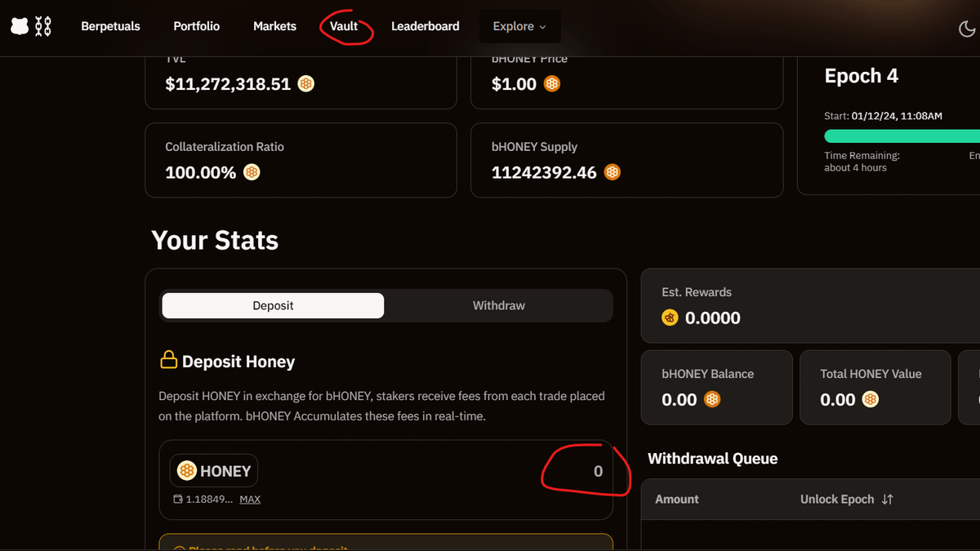Select the HONEY token selector

214,471
